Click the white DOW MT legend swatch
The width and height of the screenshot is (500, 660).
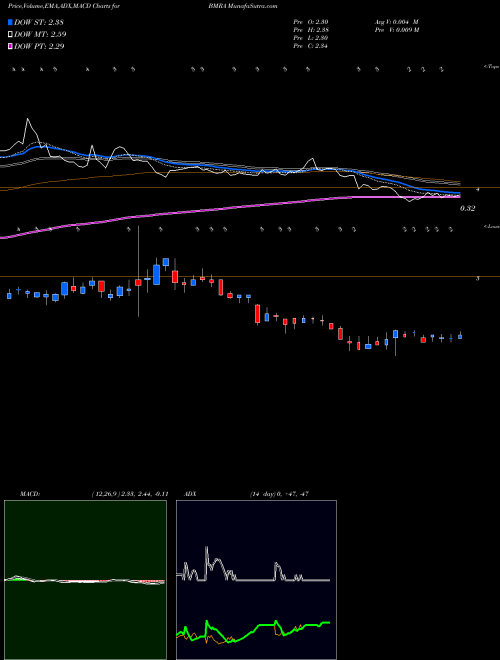(10, 35)
